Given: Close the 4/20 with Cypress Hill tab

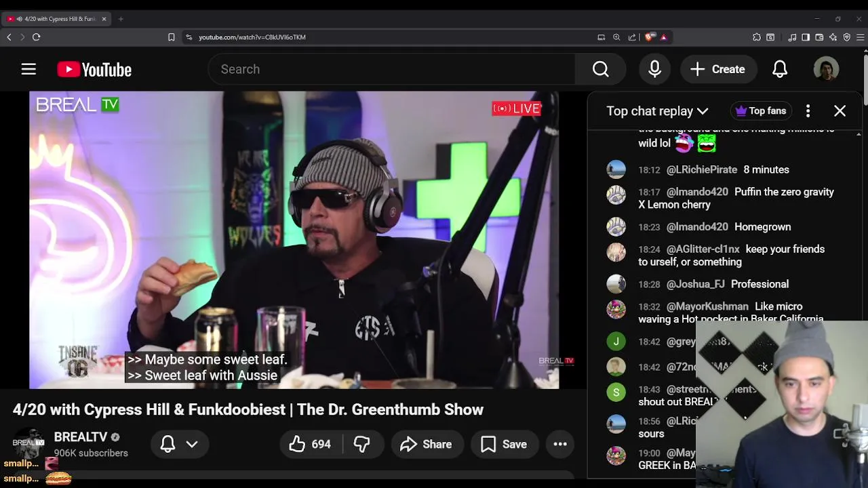Looking at the screenshot, I should point(104,19).
